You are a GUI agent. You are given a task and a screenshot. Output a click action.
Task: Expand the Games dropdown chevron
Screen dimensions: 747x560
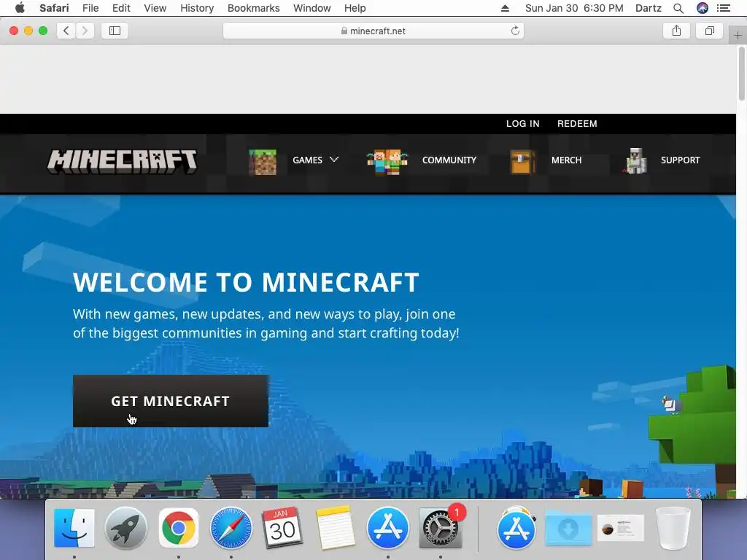click(334, 160)
